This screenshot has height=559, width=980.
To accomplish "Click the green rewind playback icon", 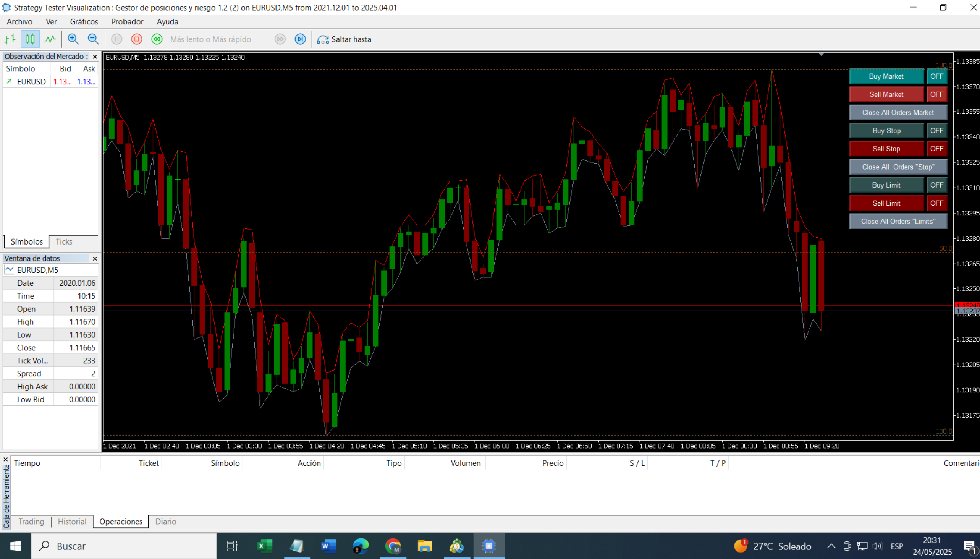I will 157,39.
